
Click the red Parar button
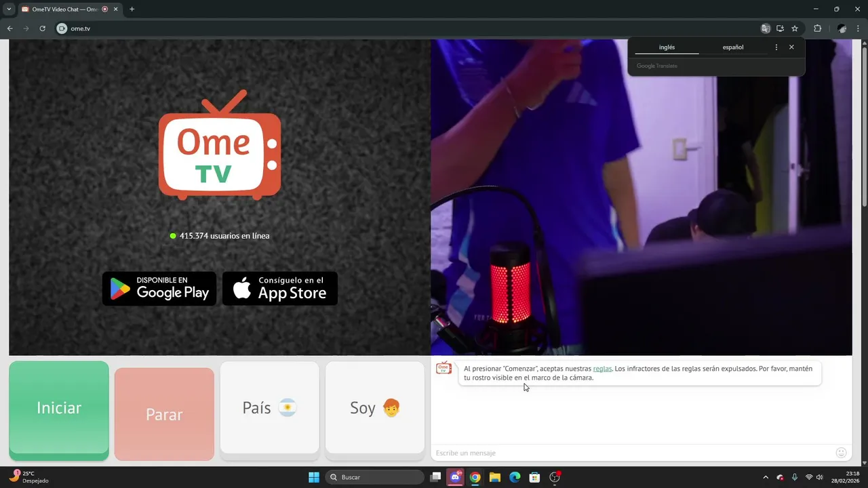click(164, 414)
